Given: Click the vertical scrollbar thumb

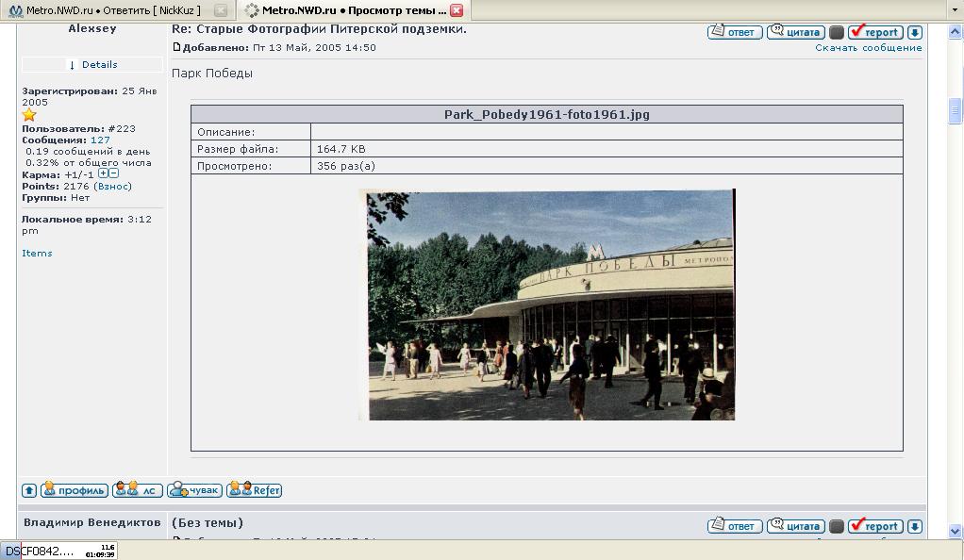Looking at the screenshot, I should click(955, 109).
